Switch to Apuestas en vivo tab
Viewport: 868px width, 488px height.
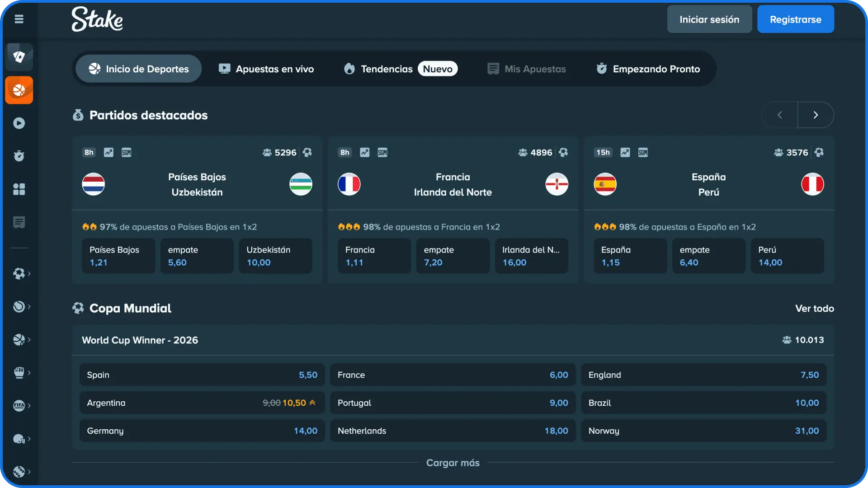266,69
